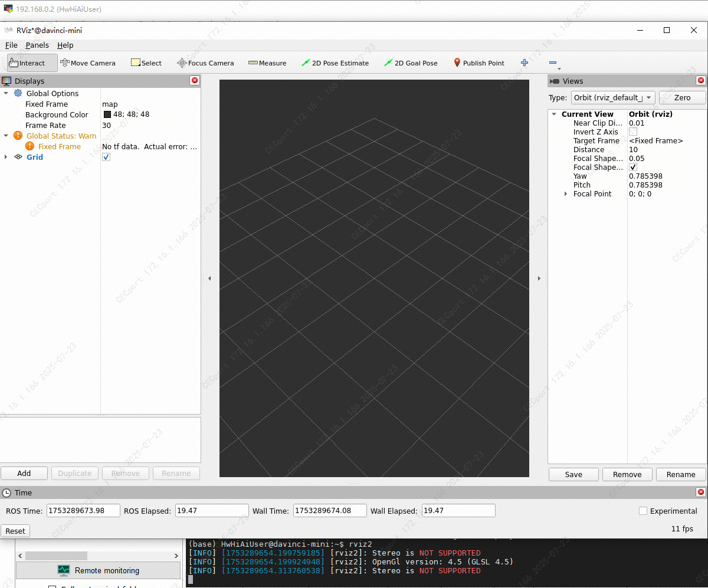The height and width of the screenshot is (588, 708).
Task: Click the blue minus remove-tool icon
Action: pos(552,63)
